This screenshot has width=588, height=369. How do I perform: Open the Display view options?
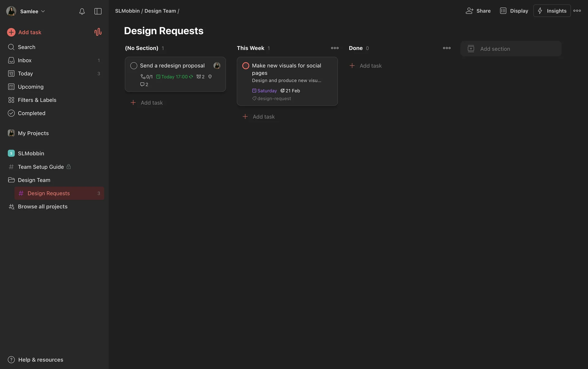(x=514, y=11)
